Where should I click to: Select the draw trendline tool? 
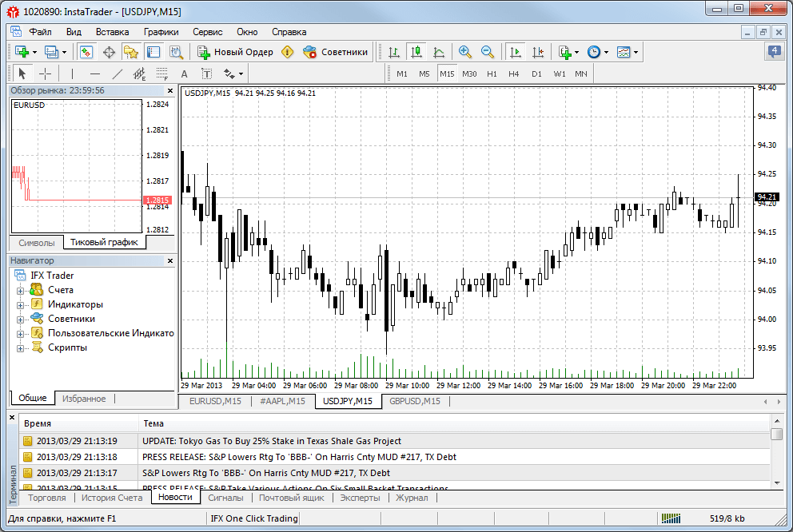coord(118,73)
